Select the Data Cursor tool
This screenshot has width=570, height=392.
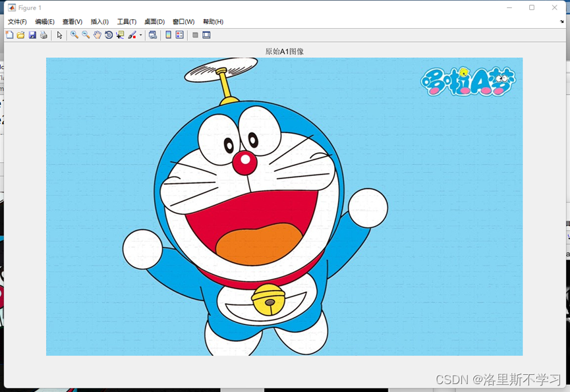(x=120, y=35)
